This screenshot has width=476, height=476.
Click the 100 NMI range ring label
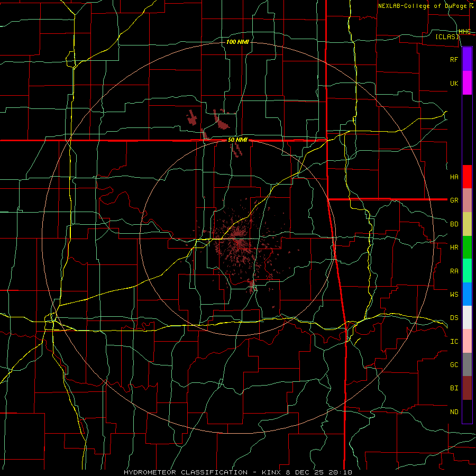[237, 42]
